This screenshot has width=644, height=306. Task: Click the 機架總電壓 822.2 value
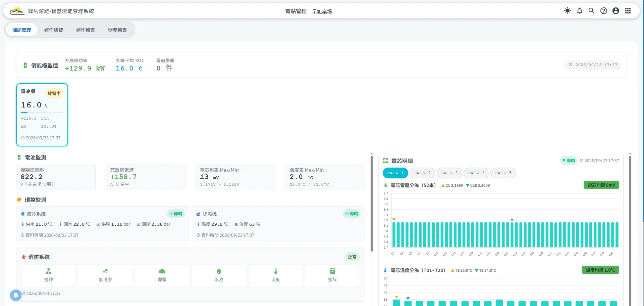32,177
